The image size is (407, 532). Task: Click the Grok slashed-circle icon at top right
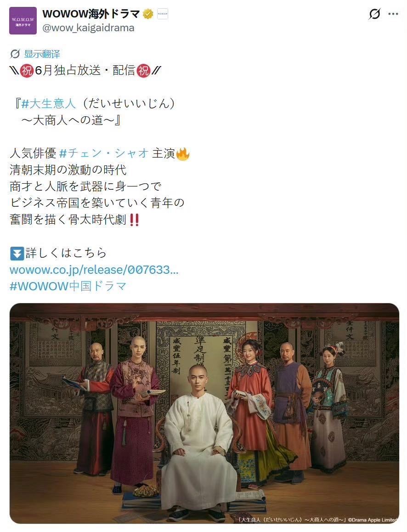point(374,14)
